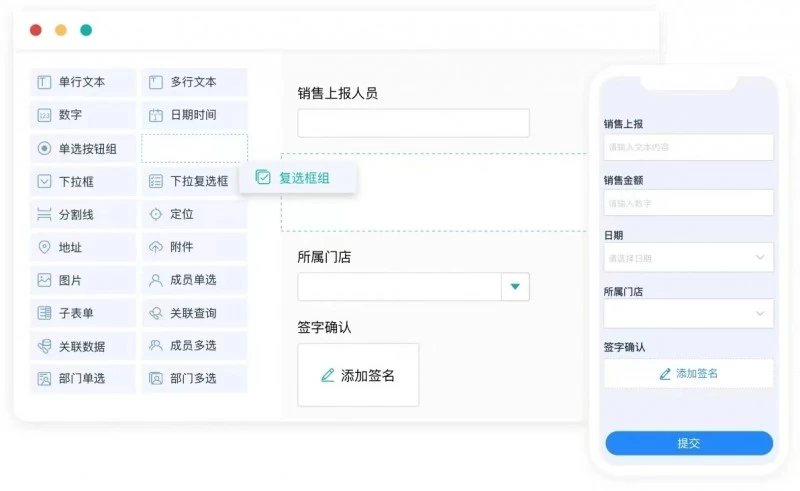
Task: Click the 销售上报人员 text input field
Action: tap(413, 123)
